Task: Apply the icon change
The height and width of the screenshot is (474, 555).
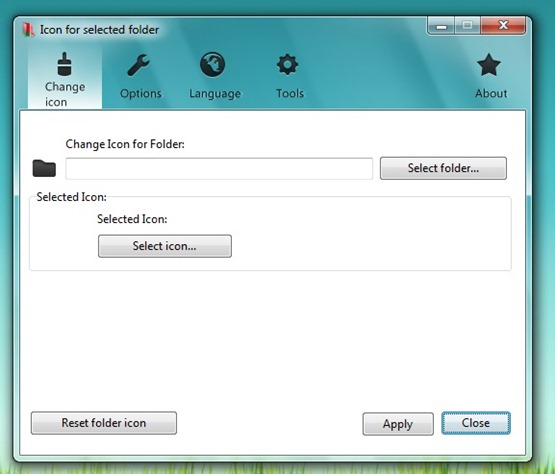Action: point(398,424)
